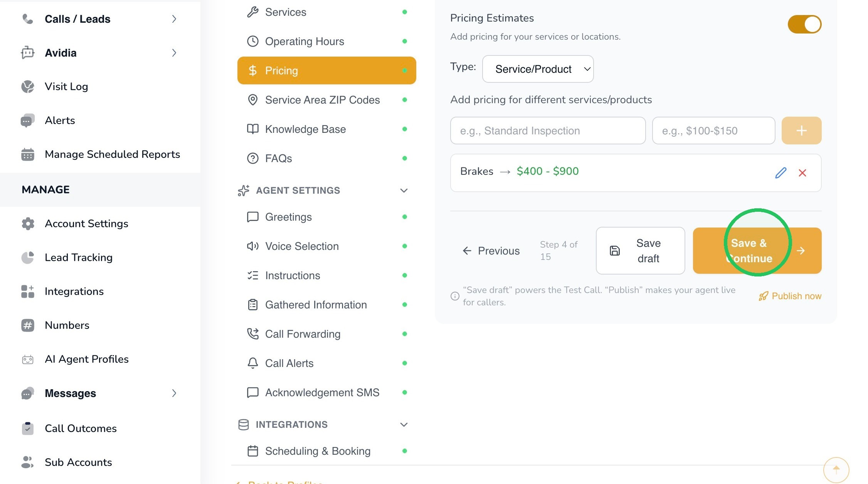
Task: Open Greetings settings
Action: (326, 217)
